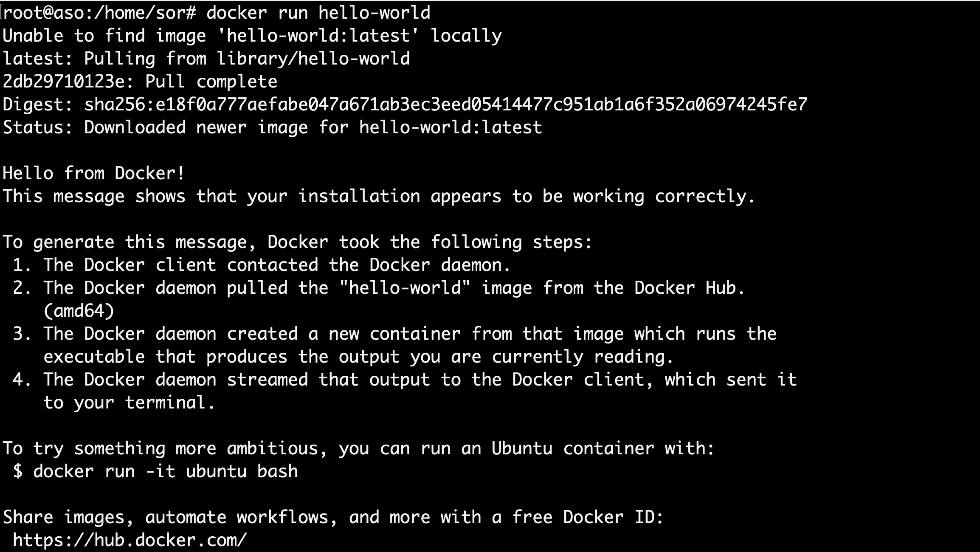
Task: Click the '(amd64)' architecture text
Action: (x=79, y=311)
